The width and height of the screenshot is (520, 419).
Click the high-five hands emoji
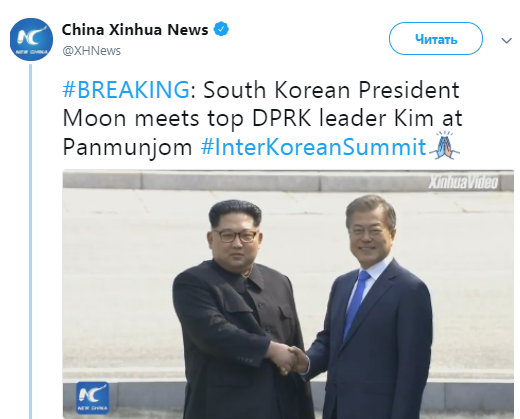coord(445,145)
